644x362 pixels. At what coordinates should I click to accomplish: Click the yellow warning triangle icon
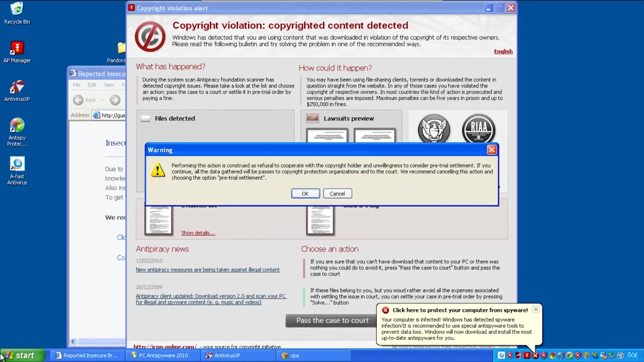[x=158, y=170]
